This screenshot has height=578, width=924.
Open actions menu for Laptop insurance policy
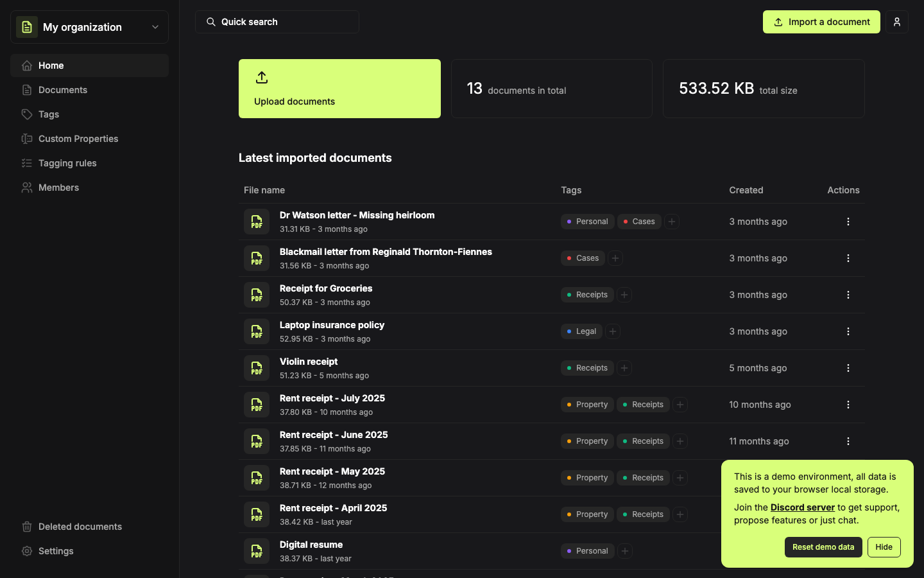tap(848, 331)
